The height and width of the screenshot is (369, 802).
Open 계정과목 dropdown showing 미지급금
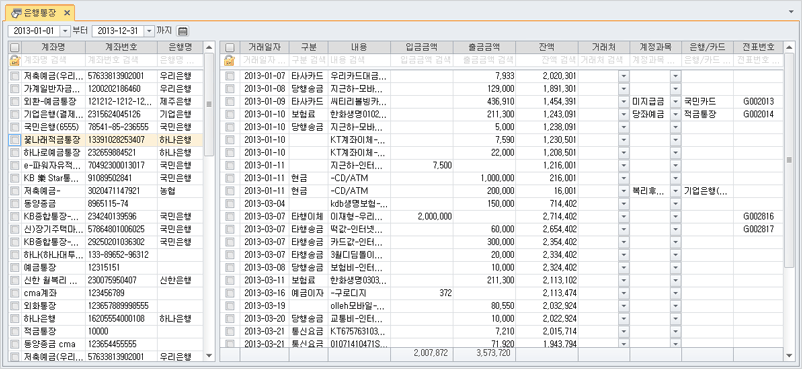675,101
